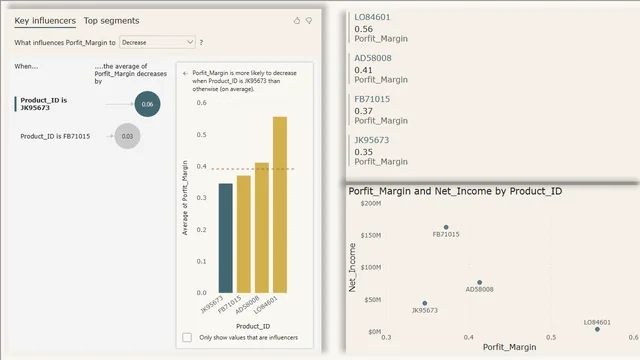Select the 0.03 influencer bubble
The image size is (640, 360).
coord(127,136)
